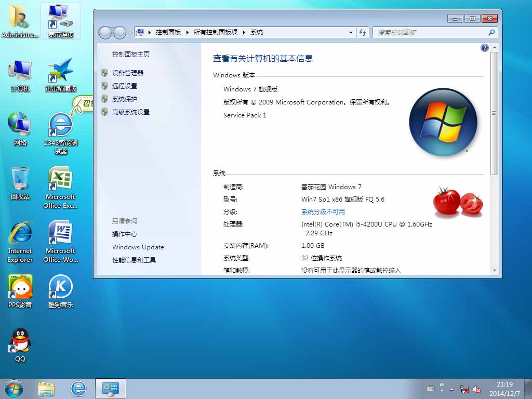Screen dimensions: 532x399
Task: Click the vertical scrollbar thumb
Action: pyautogui.click(x=495, y=113)
